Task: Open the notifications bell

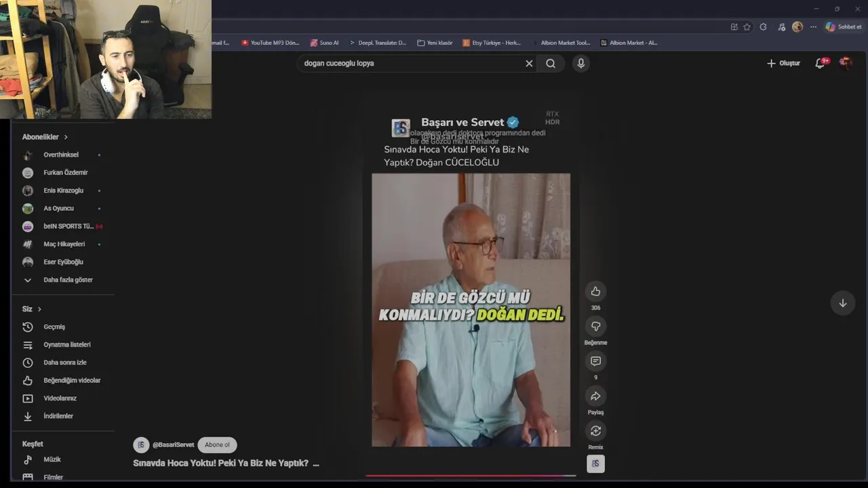Action: (821, 63)
